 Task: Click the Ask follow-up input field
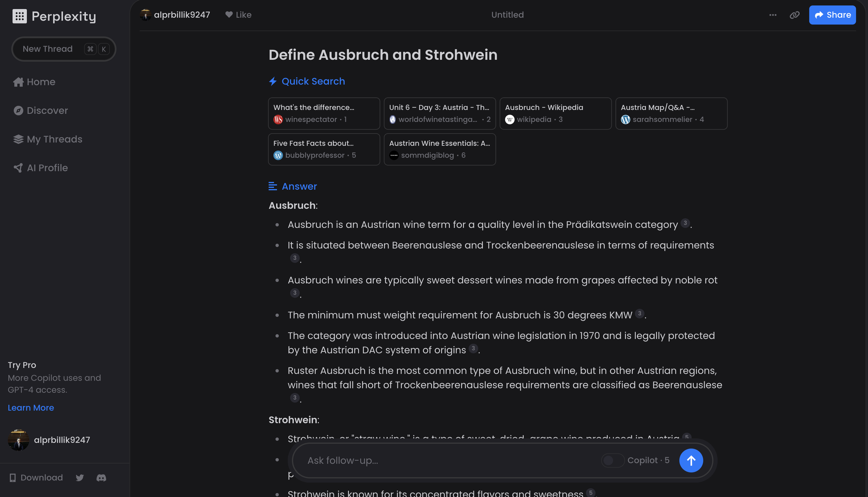448,460
